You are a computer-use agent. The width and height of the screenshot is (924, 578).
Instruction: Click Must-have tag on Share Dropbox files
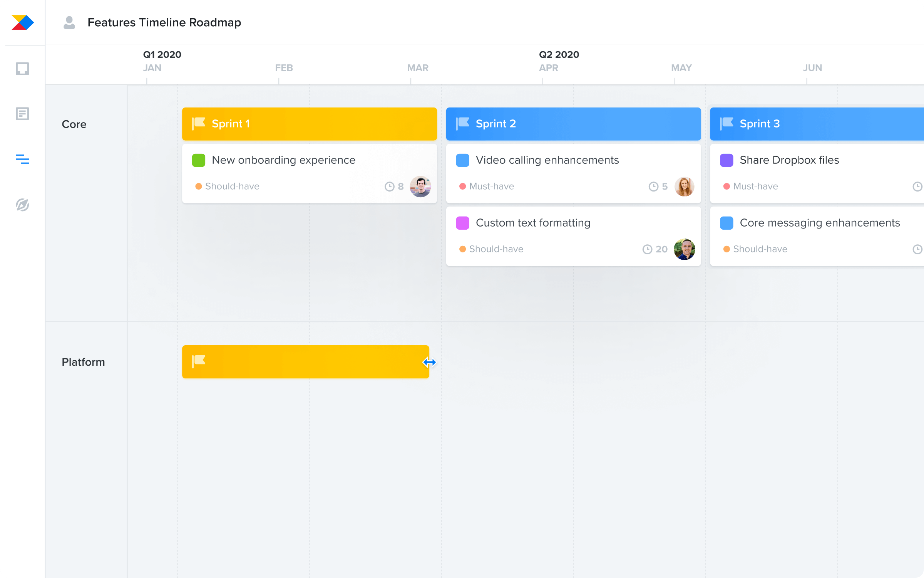(751, 187)
